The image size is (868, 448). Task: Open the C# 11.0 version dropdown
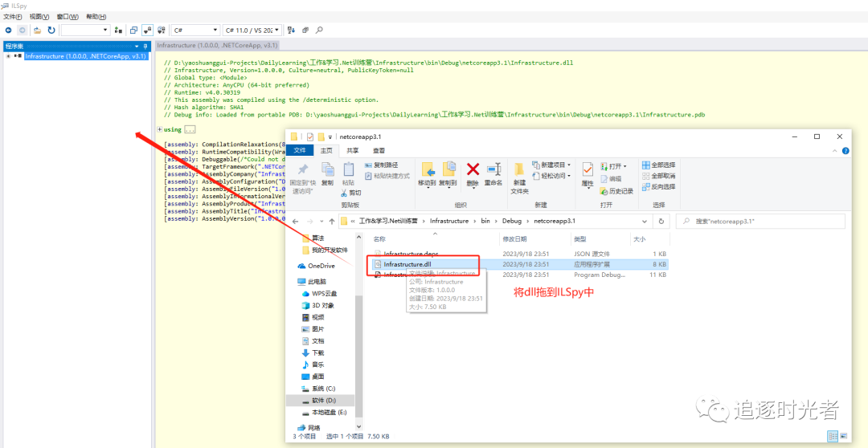click(x=250, y=30)
